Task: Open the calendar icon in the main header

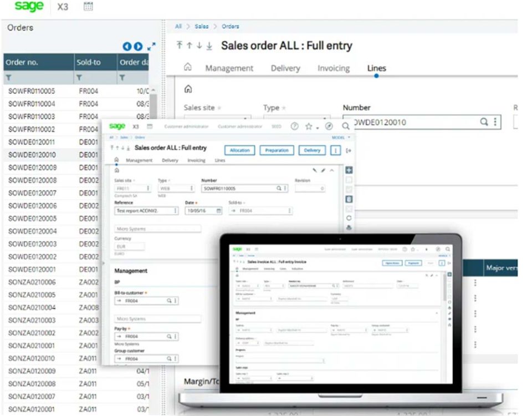Action: [x=88, y=6]
